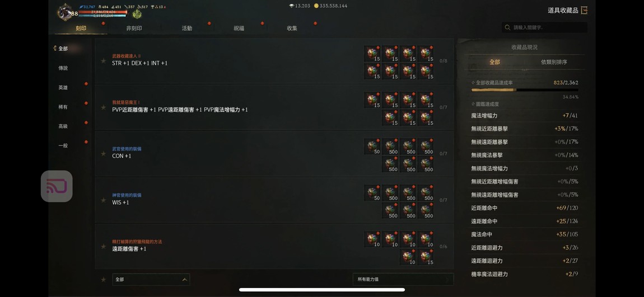
Task: Expand the 全部 filter dropdown at bottom
Action: [x=151, y=279]
